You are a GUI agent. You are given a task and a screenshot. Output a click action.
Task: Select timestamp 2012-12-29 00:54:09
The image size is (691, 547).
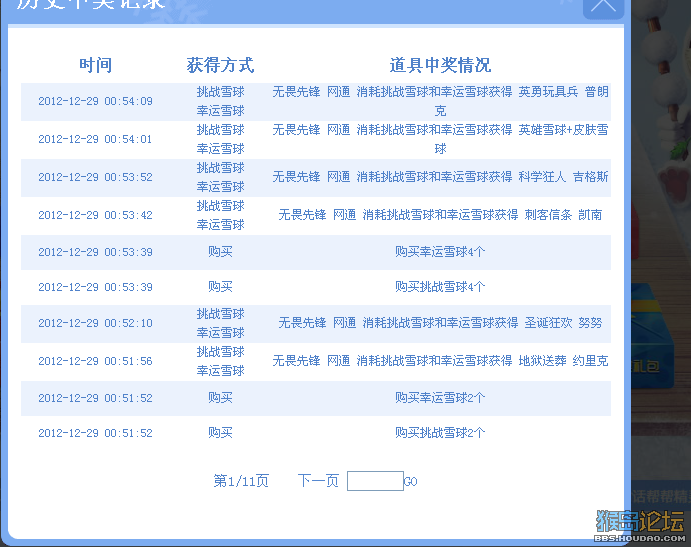(95, 101)
